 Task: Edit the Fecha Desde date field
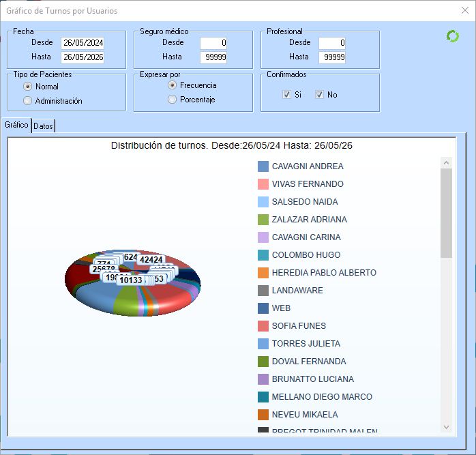83,43
